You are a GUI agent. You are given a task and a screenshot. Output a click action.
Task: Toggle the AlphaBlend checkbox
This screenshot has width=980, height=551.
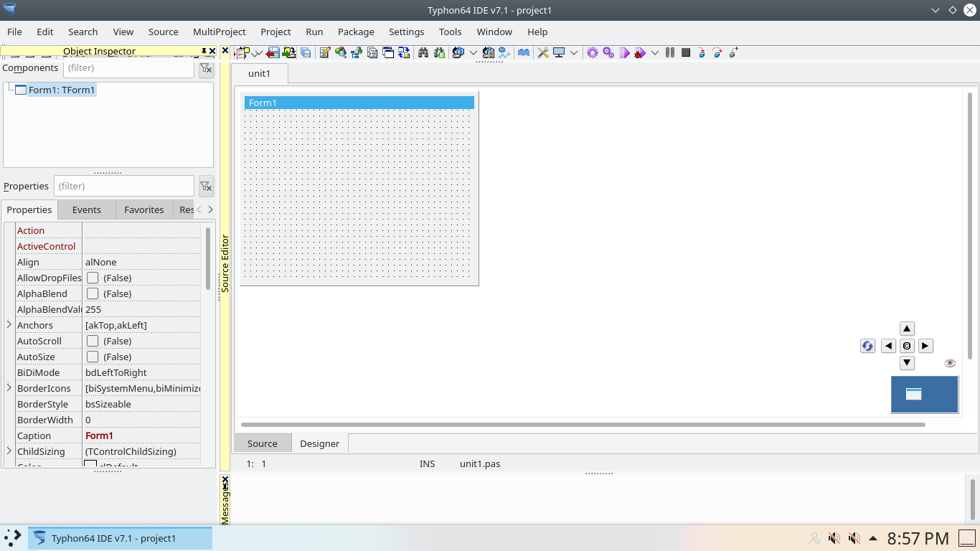click(93, 293)
